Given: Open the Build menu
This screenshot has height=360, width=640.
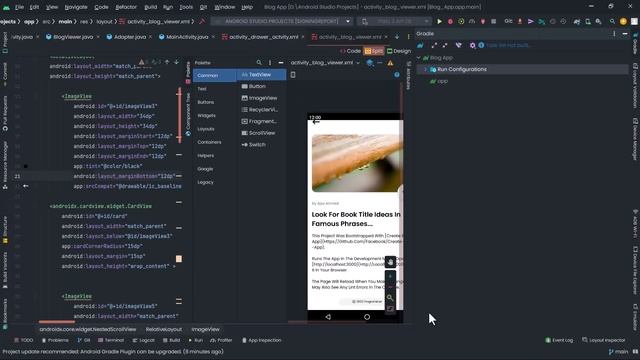Looking at the screenshot, I should click(x=151, y=7).
